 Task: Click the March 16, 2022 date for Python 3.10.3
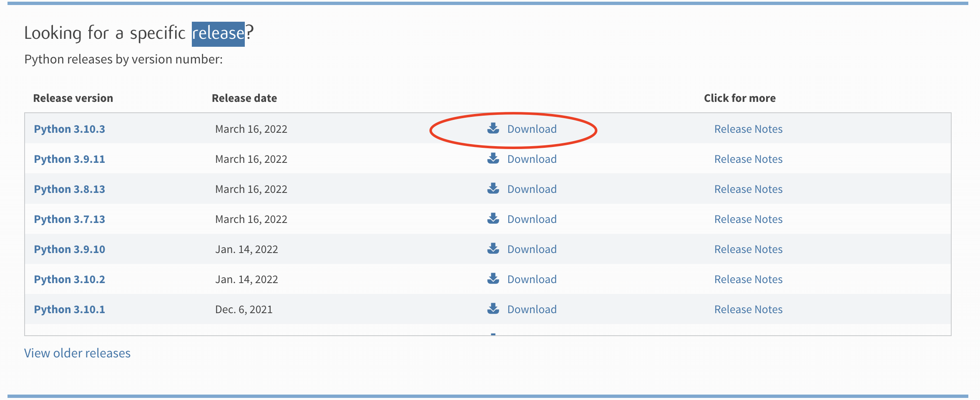click(x=251, y=129)
